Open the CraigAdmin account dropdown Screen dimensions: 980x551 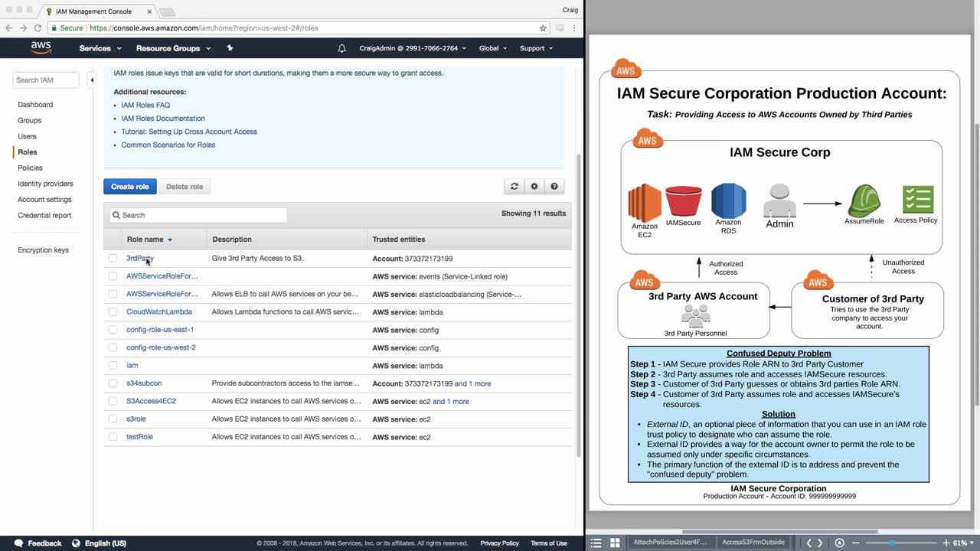click(413, 48)
